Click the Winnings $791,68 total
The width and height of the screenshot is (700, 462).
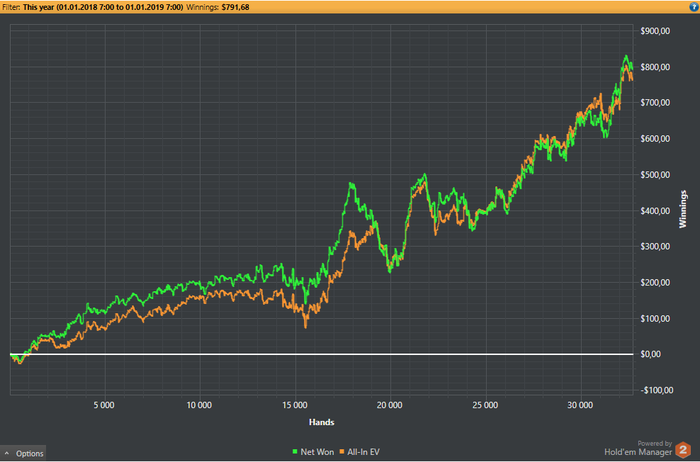click(217, 7)
